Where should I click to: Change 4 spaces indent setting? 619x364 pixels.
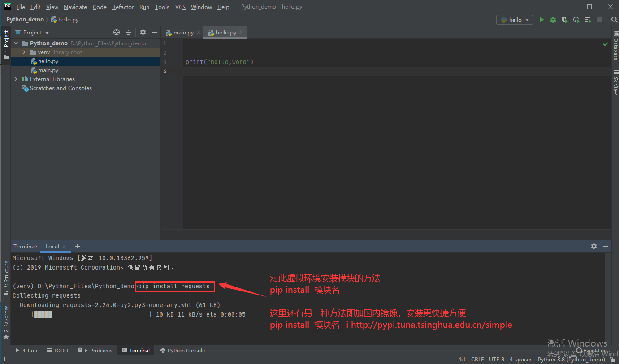click(521, 359)
